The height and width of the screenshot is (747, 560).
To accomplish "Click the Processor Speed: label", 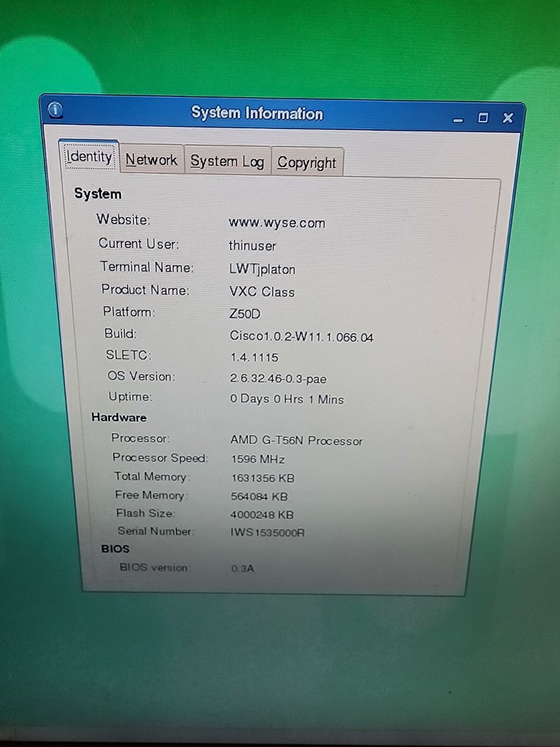I will tap(160, 457).
